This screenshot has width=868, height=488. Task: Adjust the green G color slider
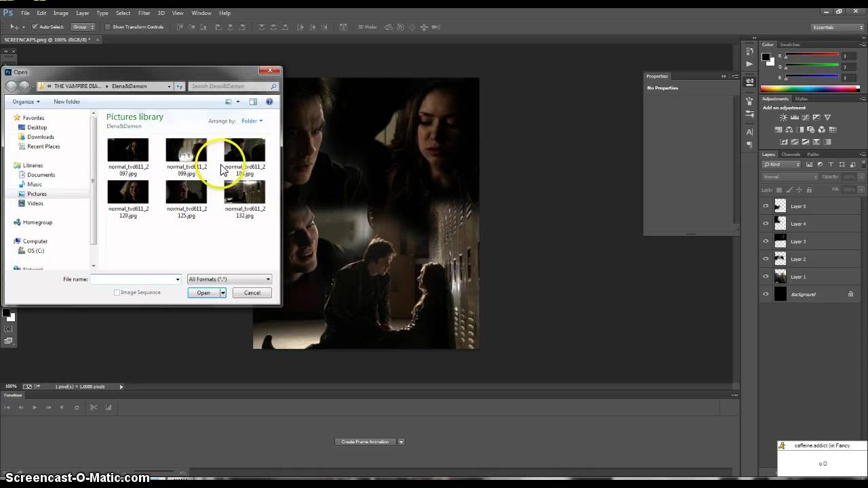coord(812,66)
